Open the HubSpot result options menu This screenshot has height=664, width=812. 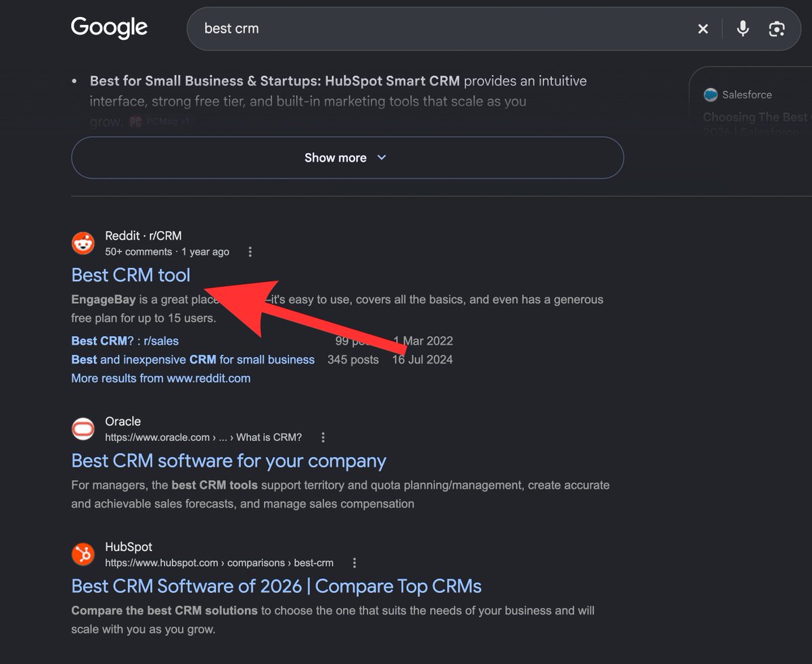[355, 563]
